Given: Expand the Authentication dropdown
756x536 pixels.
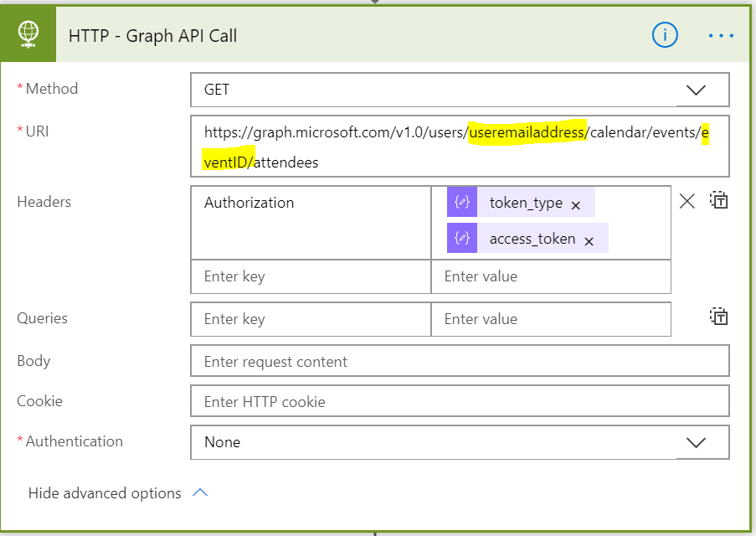Looking at the screenshot, I should tap(696, 442).
